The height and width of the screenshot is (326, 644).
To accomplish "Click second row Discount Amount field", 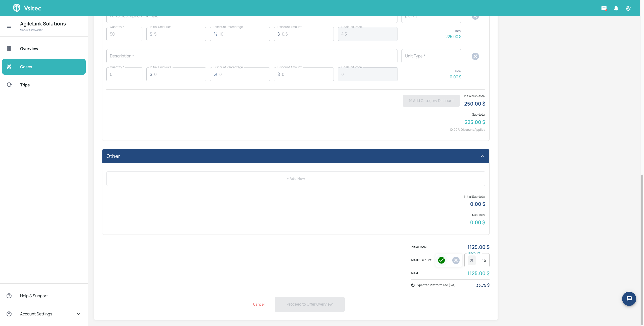I will coord(304,74).
